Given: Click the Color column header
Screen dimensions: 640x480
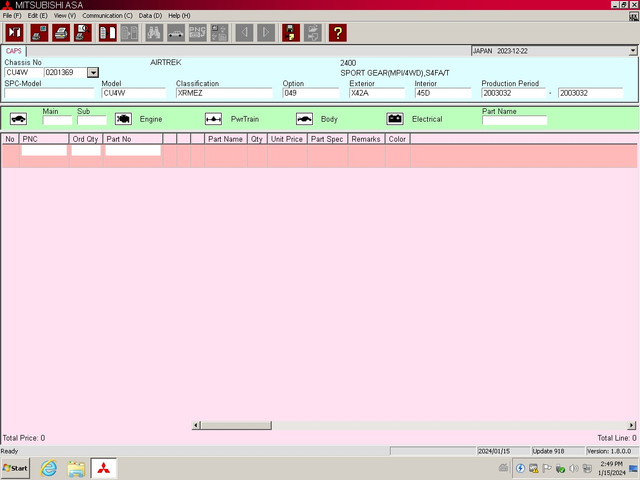Looking at the screenshot, I should coord(398,139).
